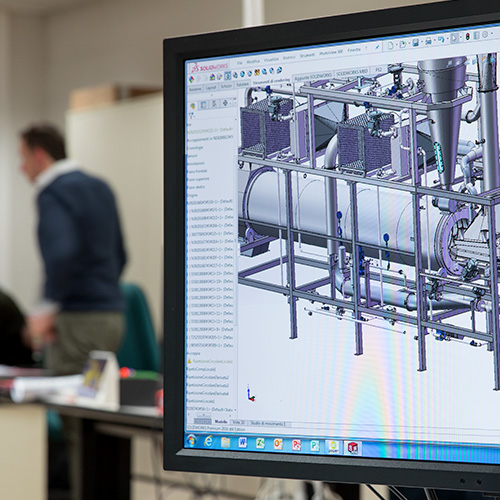Select the Studio di movimento 1 tab
Image resolution: width=500 pixels, height=500 pixels.
268,424
